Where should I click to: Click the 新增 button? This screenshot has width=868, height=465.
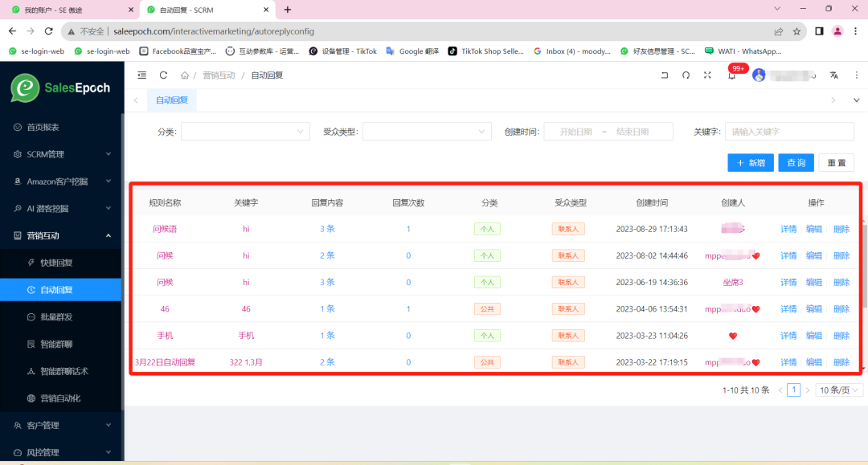751,163
